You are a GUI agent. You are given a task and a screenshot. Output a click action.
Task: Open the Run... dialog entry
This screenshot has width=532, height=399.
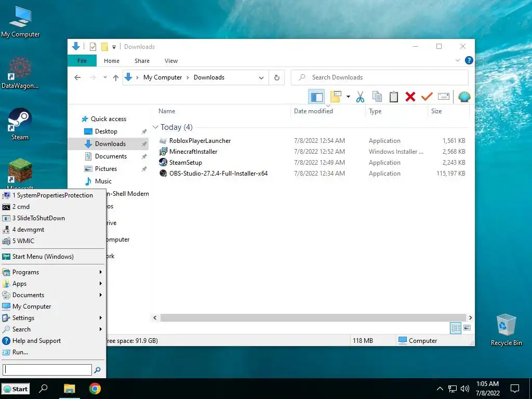pos(53,352)
